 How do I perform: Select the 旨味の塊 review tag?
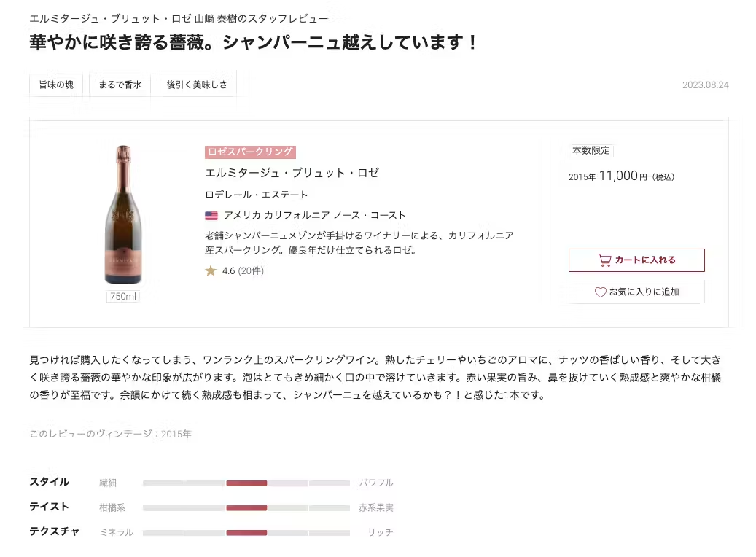pyautogui.click(x=56, y=85)
